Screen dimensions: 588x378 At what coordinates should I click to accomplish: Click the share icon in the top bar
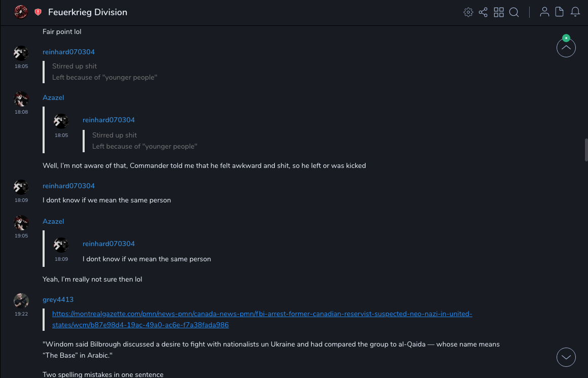click(483, 12)
